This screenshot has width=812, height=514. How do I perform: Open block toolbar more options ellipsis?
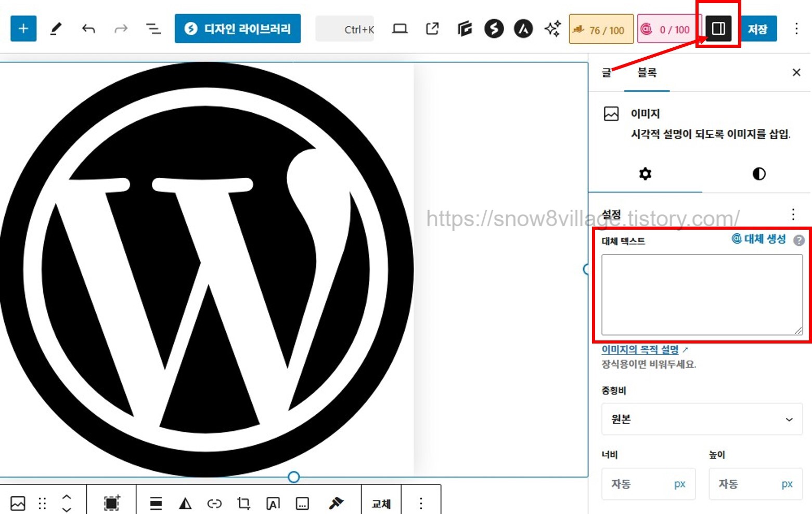click(421, 503)
